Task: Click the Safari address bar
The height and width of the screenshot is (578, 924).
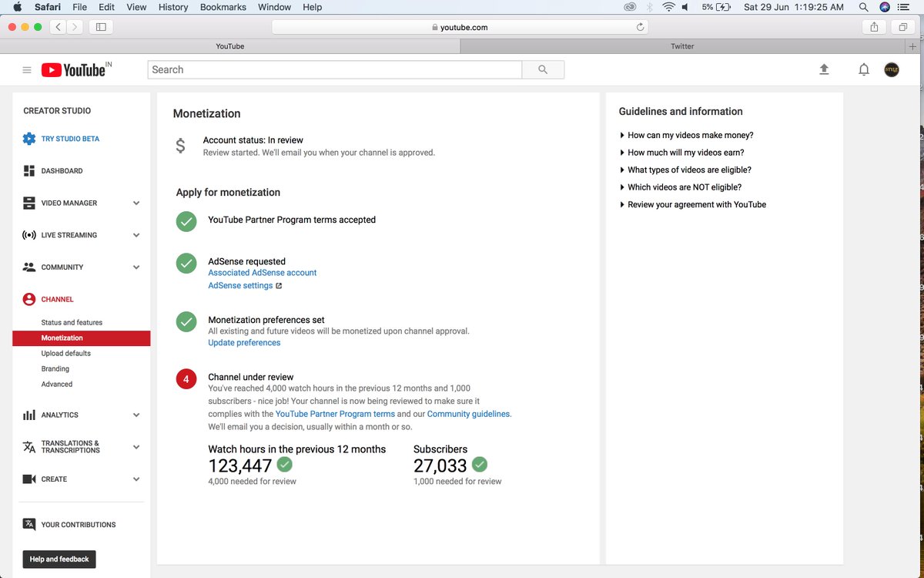Action: [460, 27]
